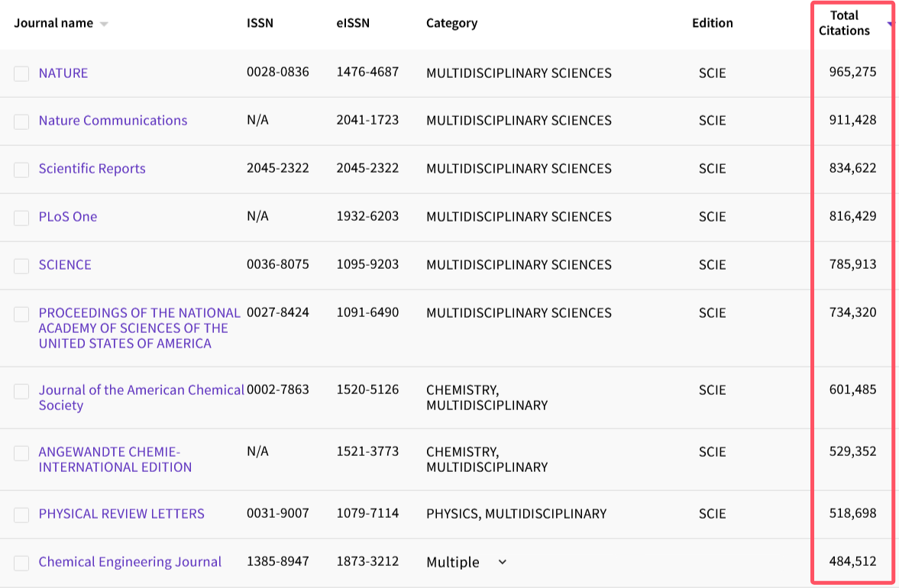
Task: Tick the Scientific Reports checkbox
Action: [21, 170]
